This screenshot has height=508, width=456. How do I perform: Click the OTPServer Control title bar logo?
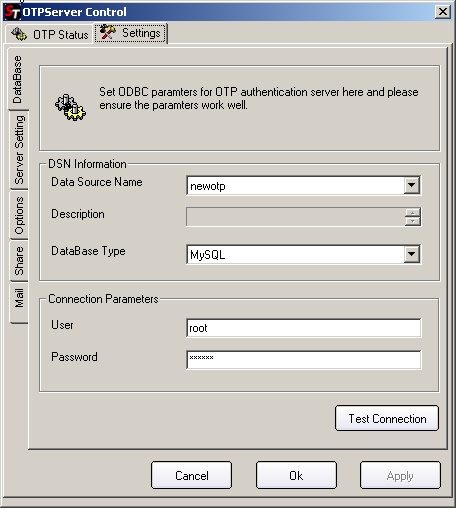(12, 12)
